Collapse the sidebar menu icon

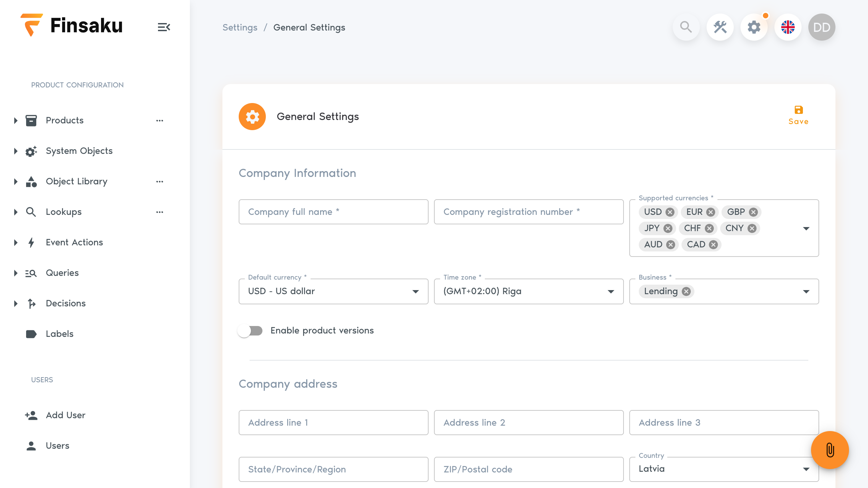coord(164,27)
